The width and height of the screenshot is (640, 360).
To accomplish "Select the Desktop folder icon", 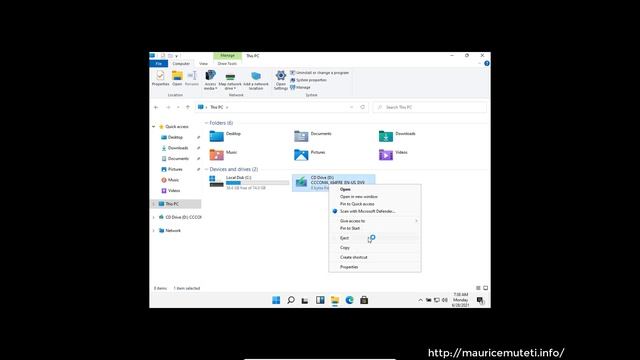I will tap(216, 136).
